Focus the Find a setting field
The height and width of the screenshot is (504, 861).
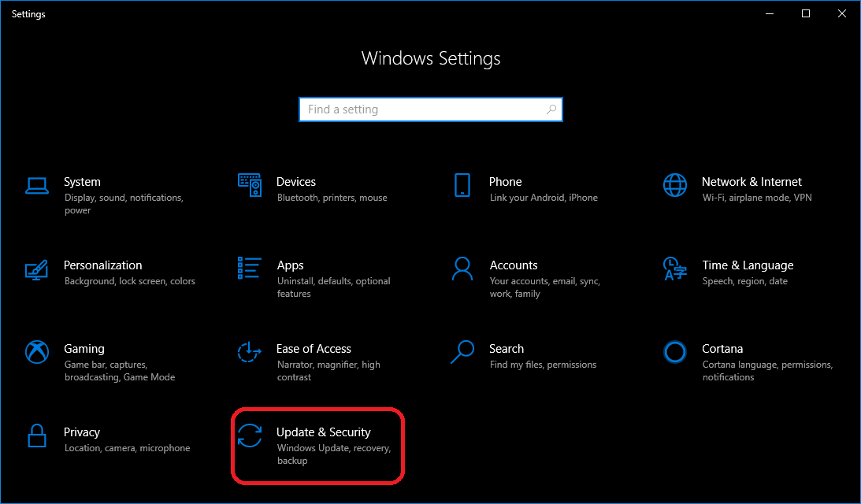coord(431,109)
